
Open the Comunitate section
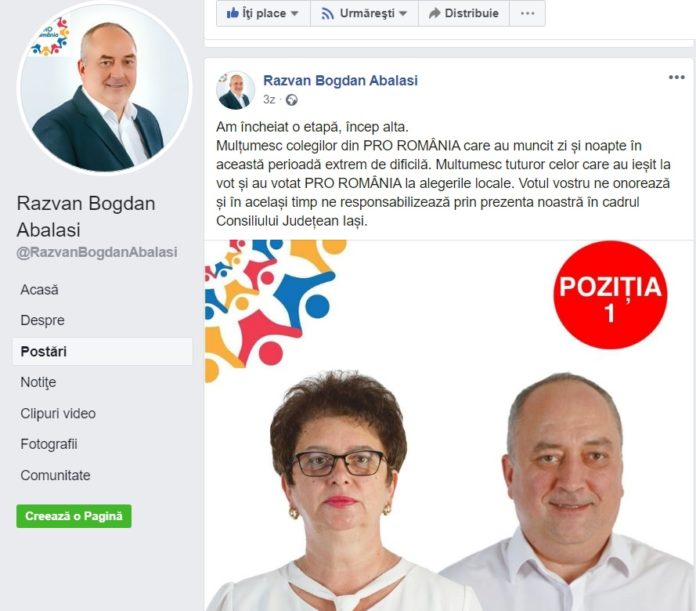click(x=55, y=475)
